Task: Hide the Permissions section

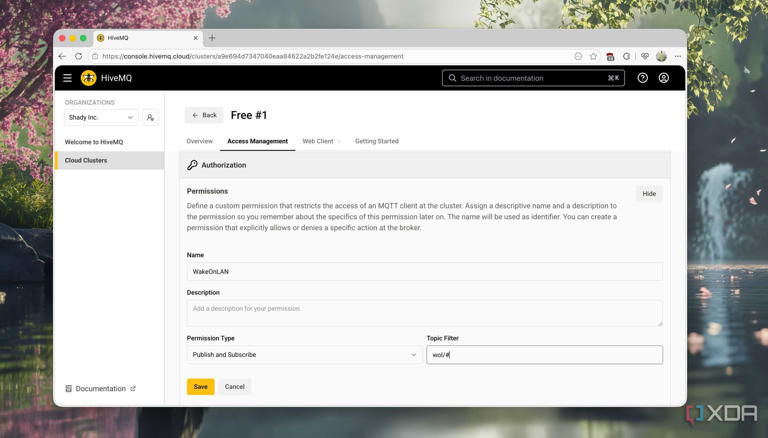Action: 649,194
